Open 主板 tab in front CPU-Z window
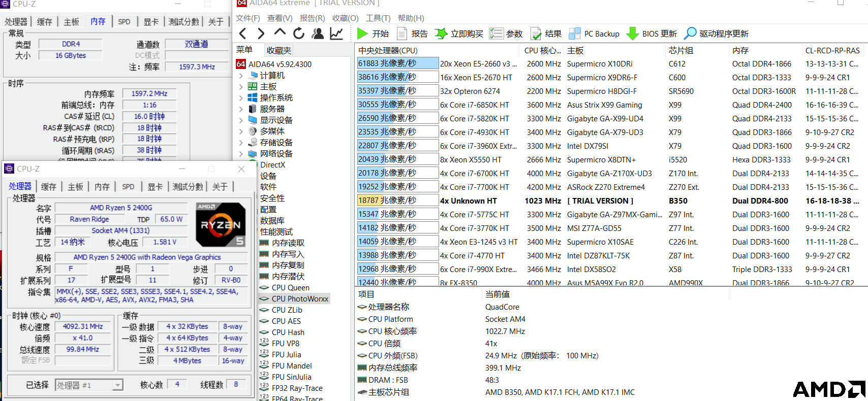Image resolution: width=868 pixels, height=401 pixels. (75, 187)
